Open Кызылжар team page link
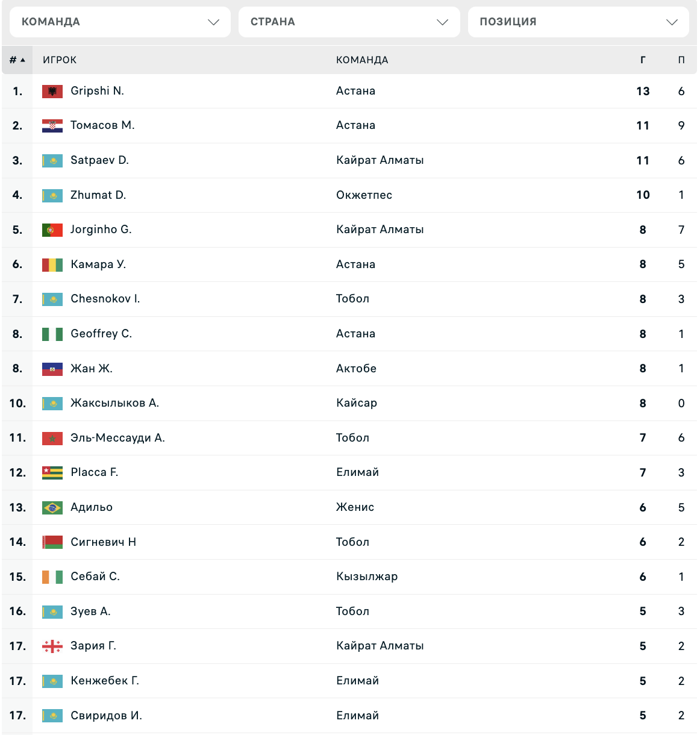The width and height of the screenshot is (700, 735). 367,577
